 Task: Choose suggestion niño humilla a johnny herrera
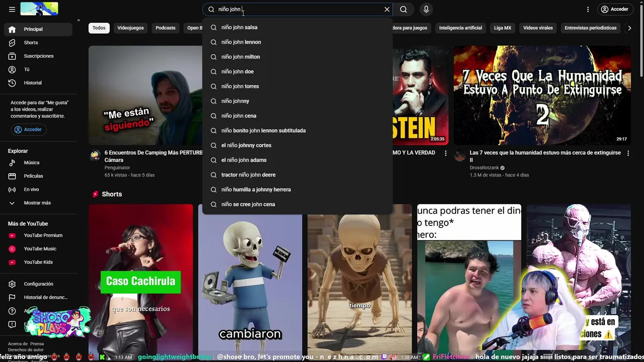[297, 190]
